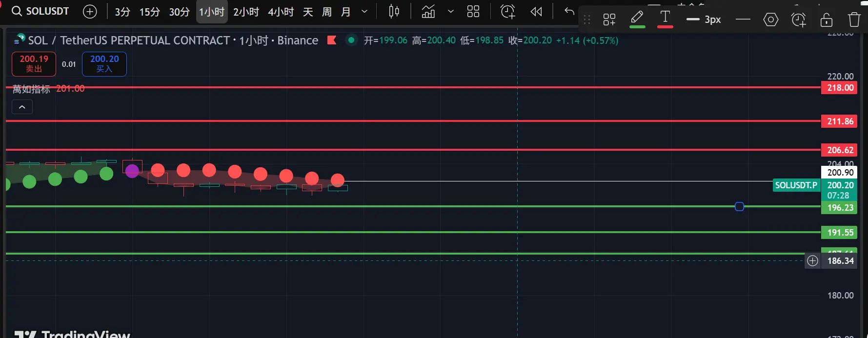Image resolution: width=868 pixels, height=338 pixels.
Task: Select the 1小时 timeframe
Action: (x=212, y=11)
